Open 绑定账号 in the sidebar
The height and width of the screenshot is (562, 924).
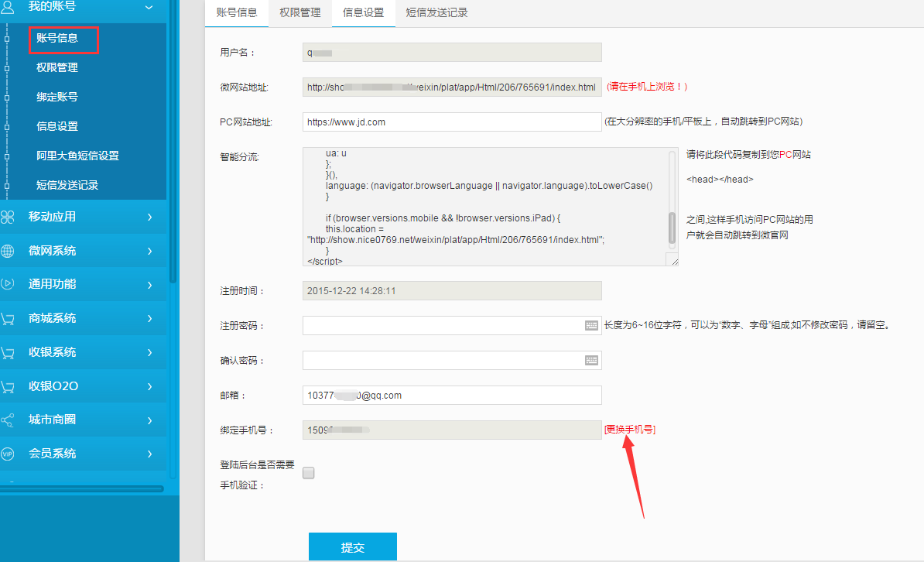[x=57, y=97]
